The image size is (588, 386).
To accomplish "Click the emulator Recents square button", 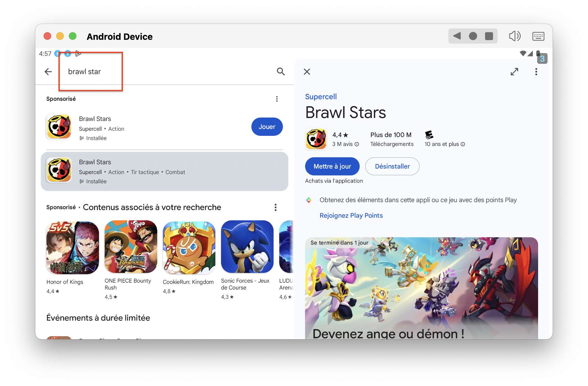I will click(x=489, y=36).
